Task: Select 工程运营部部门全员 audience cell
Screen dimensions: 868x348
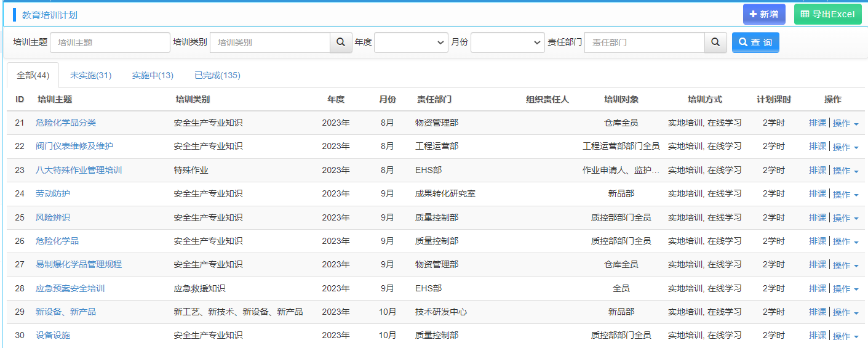Action: (621, 146)
